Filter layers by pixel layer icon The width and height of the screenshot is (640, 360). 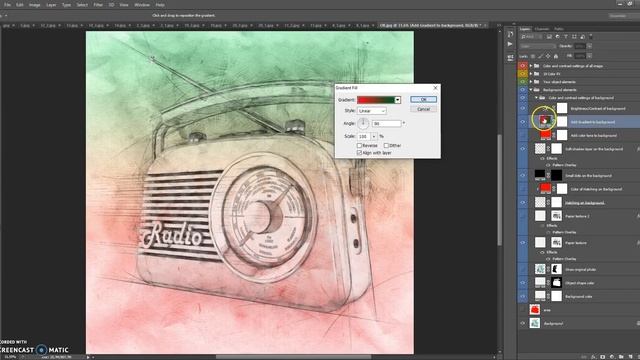coord(549,37)
